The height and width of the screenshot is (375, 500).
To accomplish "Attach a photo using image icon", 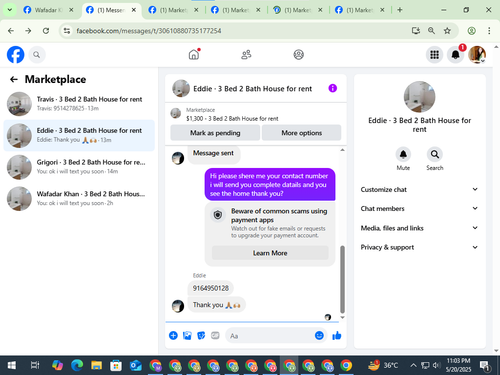I will (187, 335).
